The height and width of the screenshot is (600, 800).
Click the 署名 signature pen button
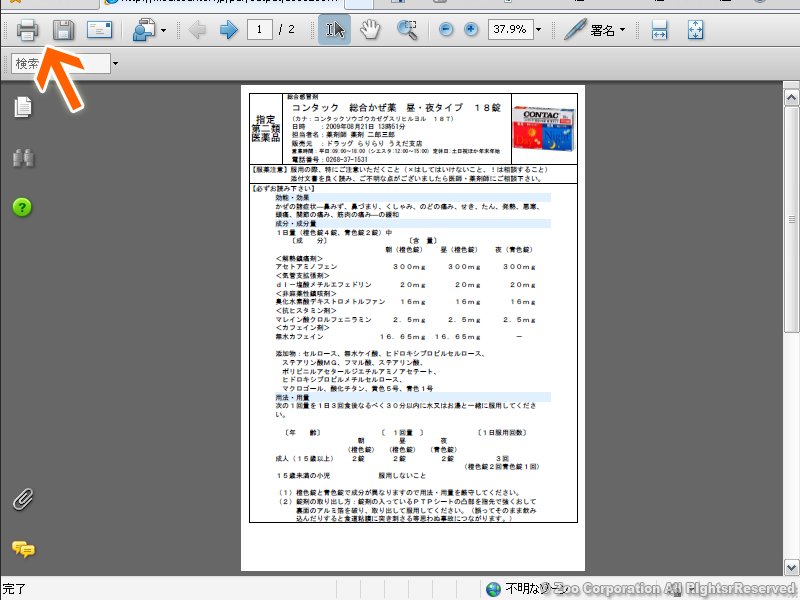[590, 30]
